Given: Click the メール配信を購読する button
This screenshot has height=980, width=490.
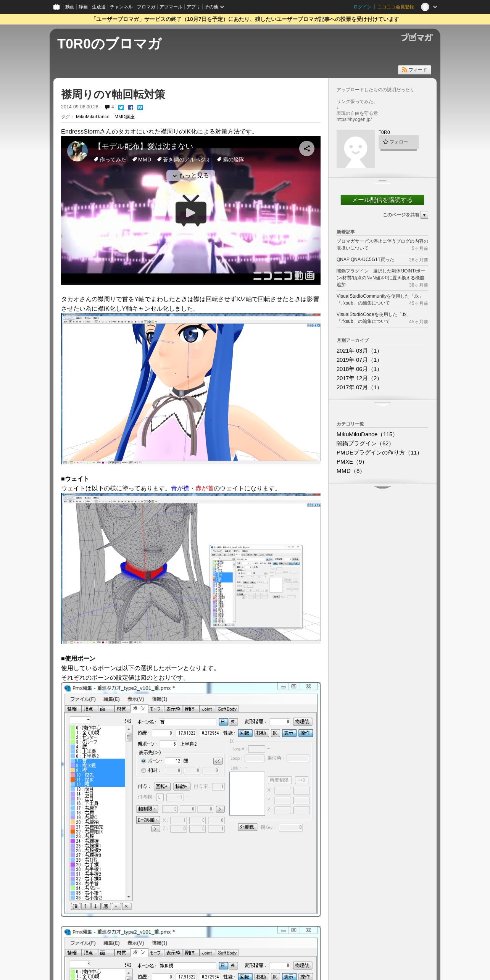Looking at the screenshot, I should pos(382,200).
